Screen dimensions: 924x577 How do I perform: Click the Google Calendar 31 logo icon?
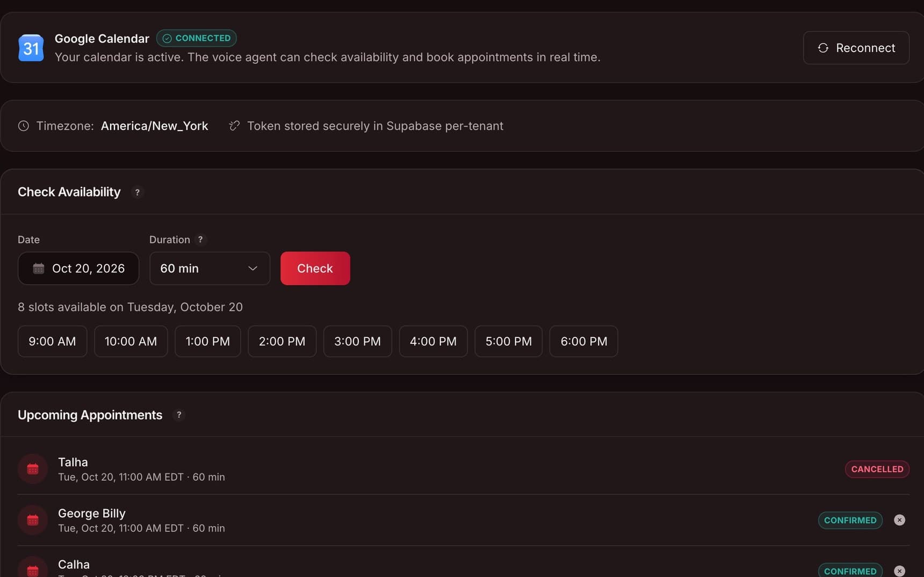click(x=31, y=48)
